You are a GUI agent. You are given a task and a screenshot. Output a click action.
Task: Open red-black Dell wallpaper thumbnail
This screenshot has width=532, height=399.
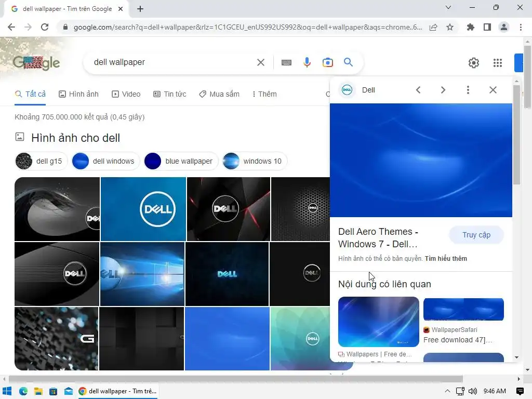pos(229,209)
